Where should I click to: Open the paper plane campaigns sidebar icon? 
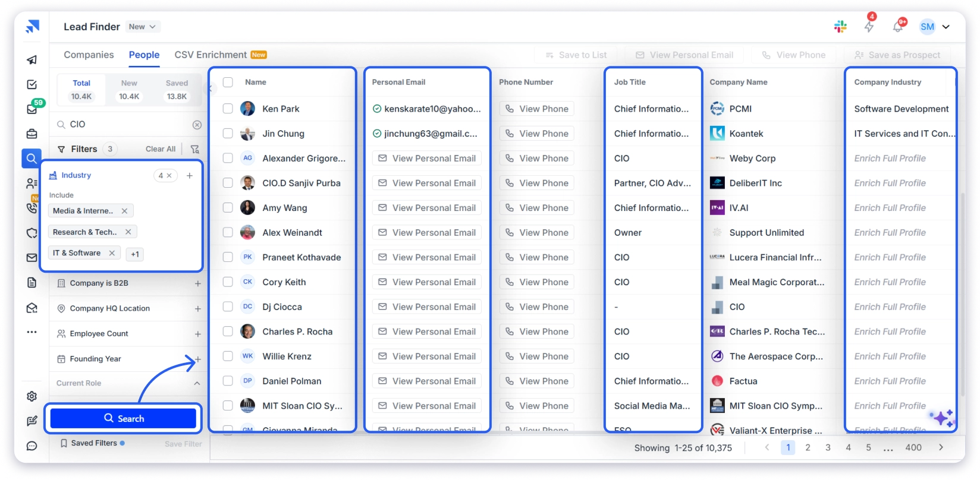[x=32, y=59]
